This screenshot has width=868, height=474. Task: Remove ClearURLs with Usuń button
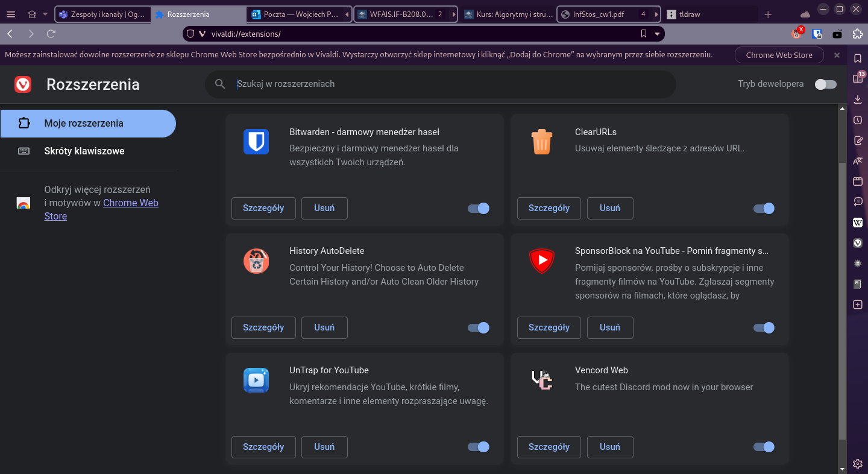coord(610,208)
